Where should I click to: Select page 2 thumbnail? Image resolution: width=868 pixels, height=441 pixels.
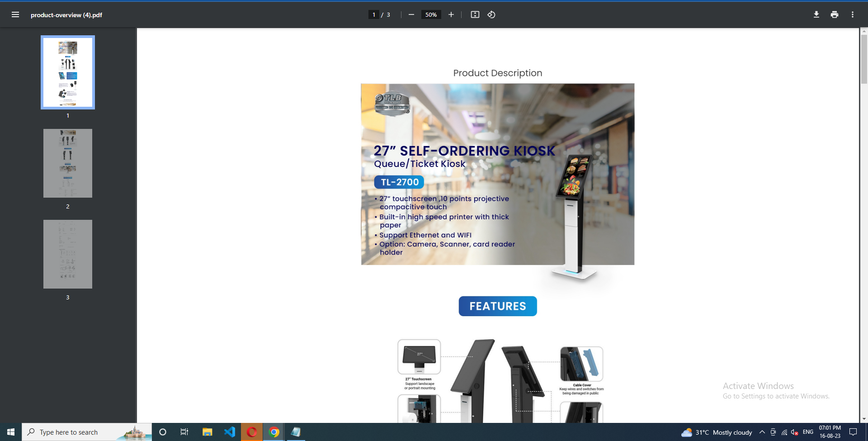pos(68,163)
